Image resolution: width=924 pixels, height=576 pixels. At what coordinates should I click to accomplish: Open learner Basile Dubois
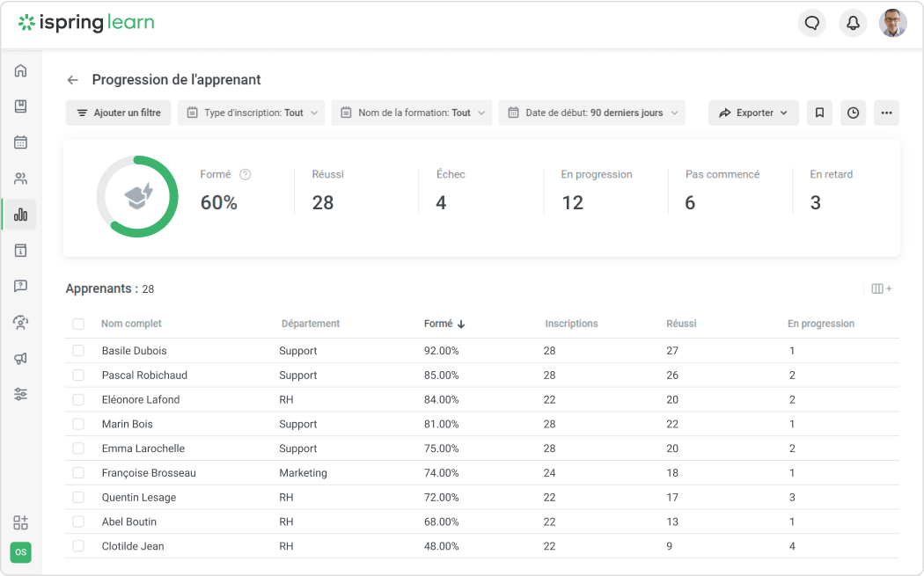tap(135, 350)
